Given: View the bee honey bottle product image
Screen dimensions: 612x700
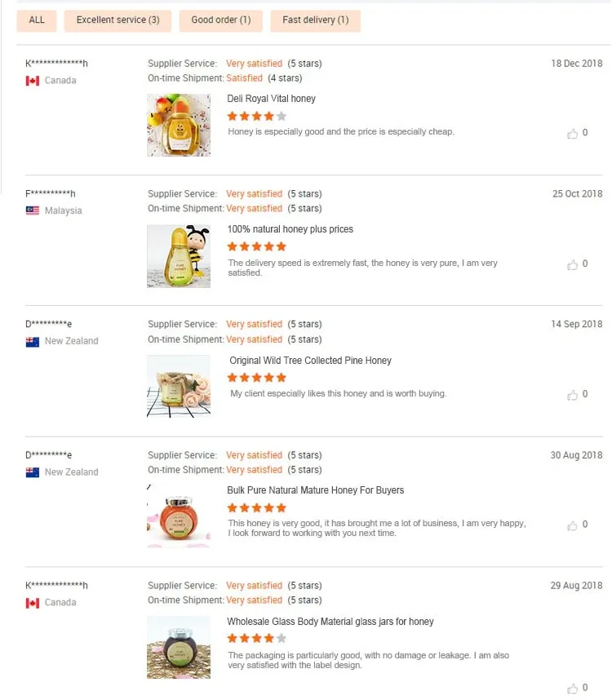Looking at the screenshot, I should pyautogui.click(x=179, y=256).
